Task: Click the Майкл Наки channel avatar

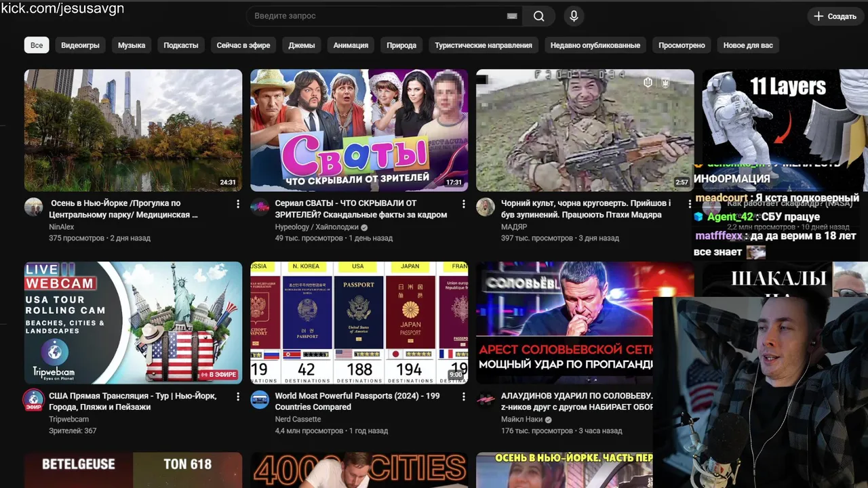Action: 485,399
